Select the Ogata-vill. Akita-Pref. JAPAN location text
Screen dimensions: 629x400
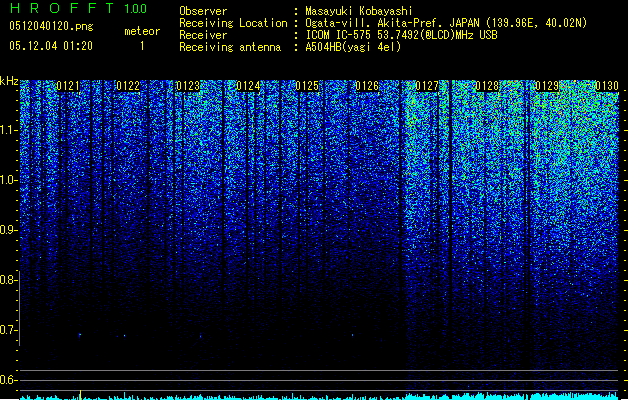point(446,23)
